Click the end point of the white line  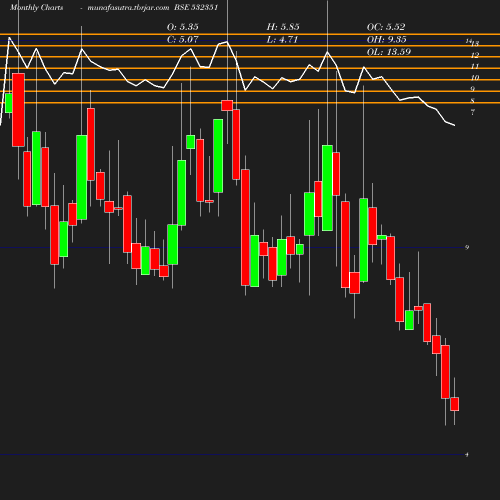455,125
